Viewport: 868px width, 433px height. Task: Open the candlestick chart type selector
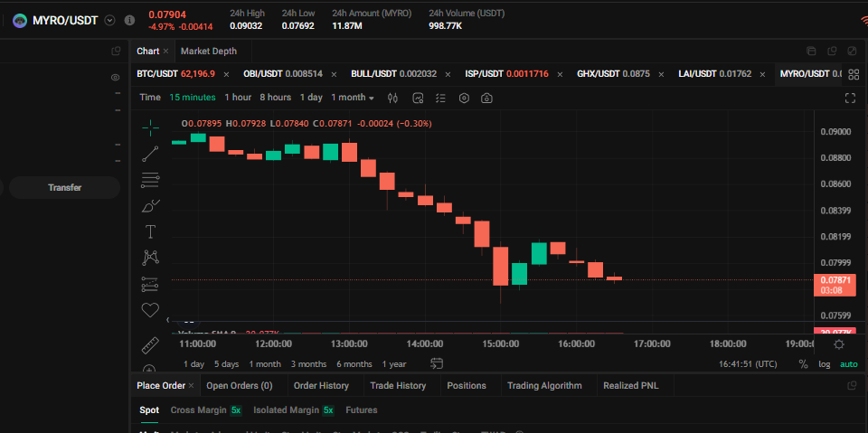[x=393, y=98]
